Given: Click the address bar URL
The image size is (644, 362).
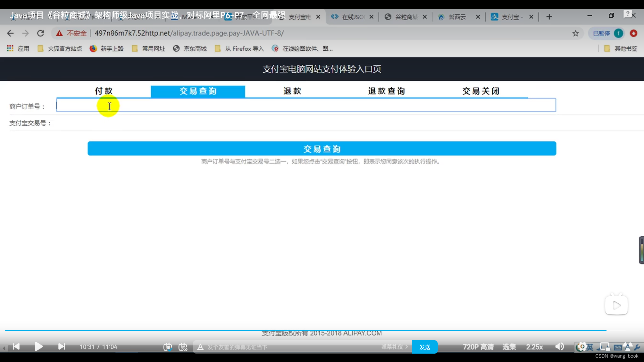Looking at the screenshot, I should point(189,33).
